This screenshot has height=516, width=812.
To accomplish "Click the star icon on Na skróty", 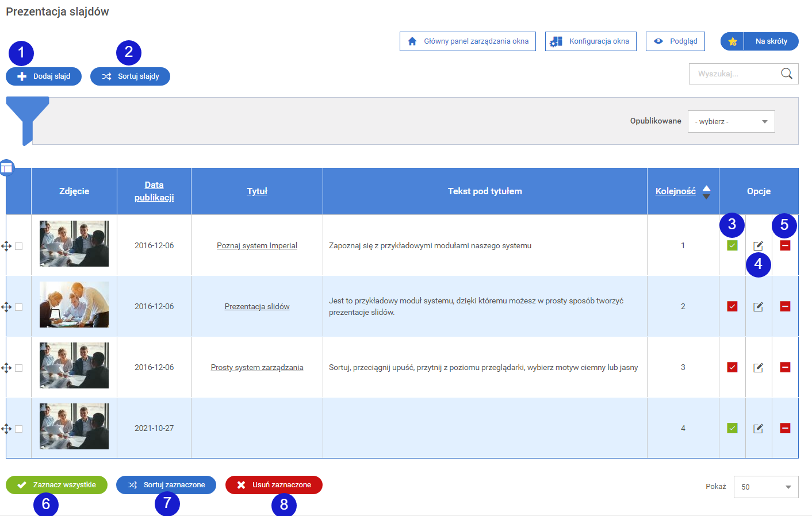I will [x=732, y=41].
